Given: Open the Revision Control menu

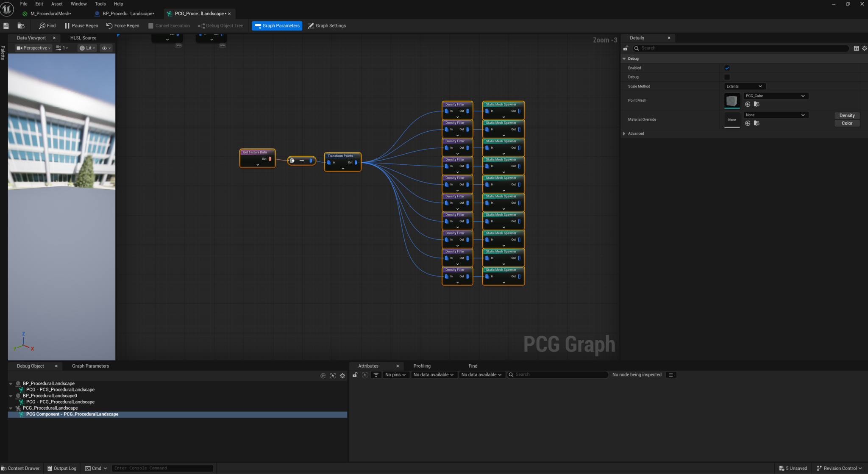Looking at the screenshot, I should [840, 468].
